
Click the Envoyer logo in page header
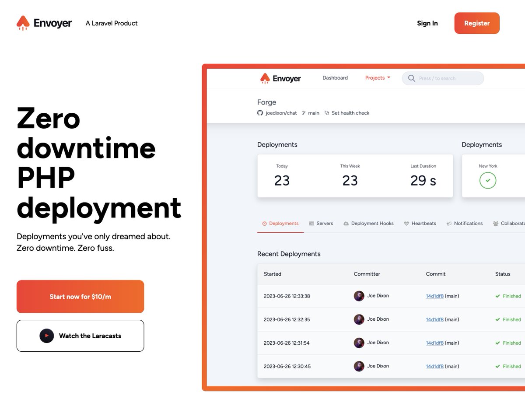click(x=44, y=23)
